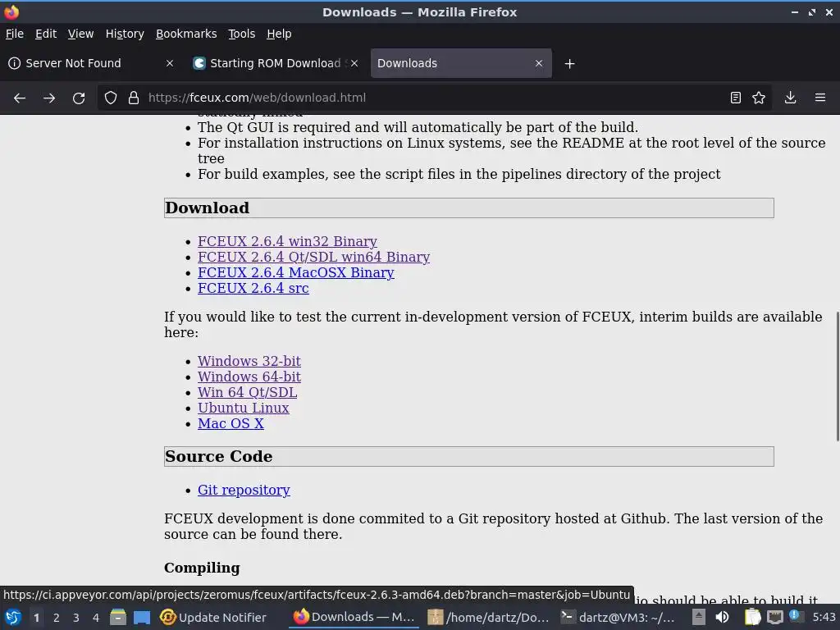840x630 pixels.
Task: Open the file manager launcher icon in taskbar
Action: click(x=118, y=618)
